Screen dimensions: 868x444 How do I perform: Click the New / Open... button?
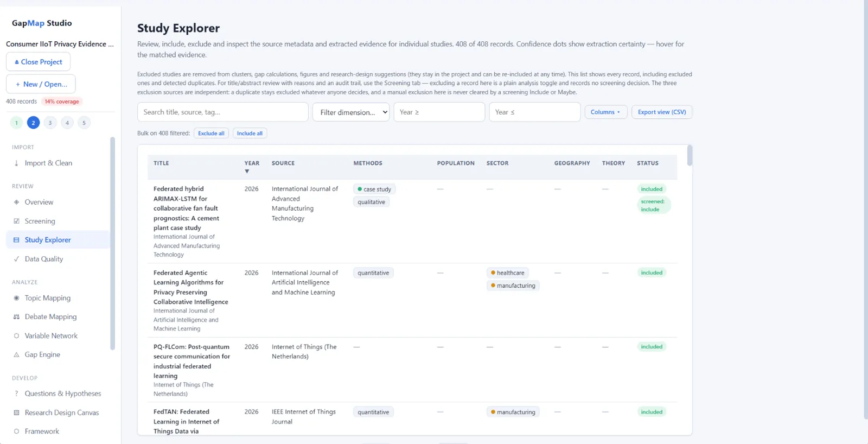click(x=41, y=84)
